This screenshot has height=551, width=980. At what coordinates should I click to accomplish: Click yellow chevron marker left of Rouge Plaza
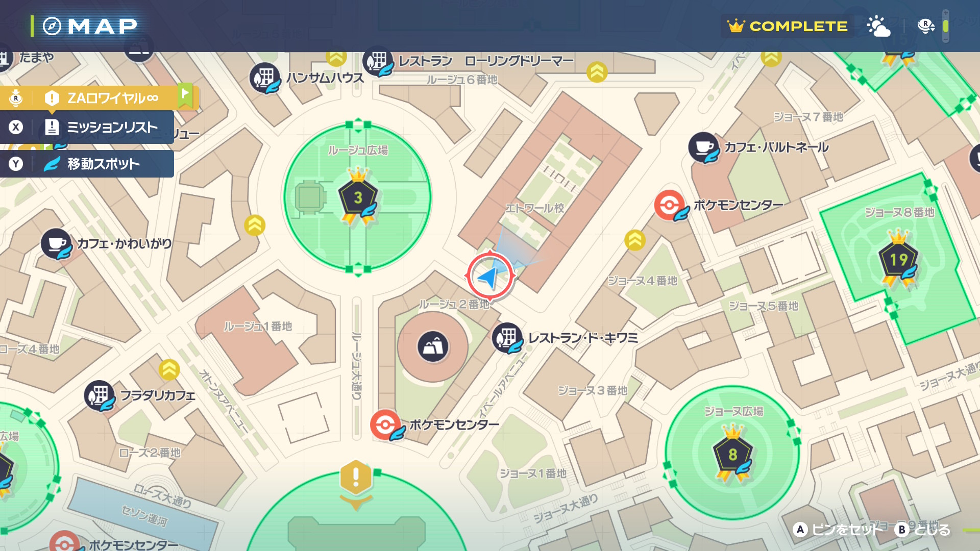pos(254,225)
